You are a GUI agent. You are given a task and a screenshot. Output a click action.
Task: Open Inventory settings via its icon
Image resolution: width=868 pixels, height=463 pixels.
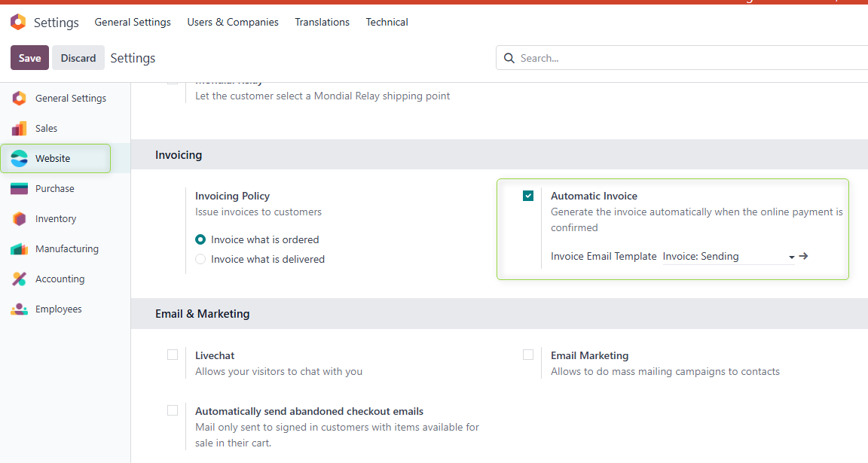(x=18, y=218)
